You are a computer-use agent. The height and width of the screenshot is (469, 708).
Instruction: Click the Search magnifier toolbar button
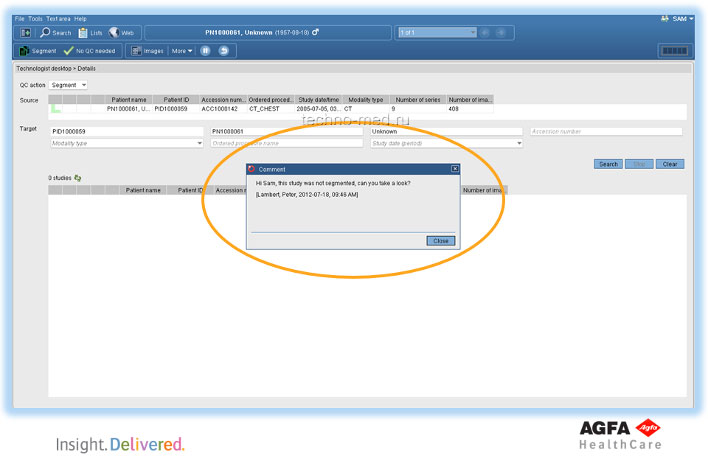[55, 33]
